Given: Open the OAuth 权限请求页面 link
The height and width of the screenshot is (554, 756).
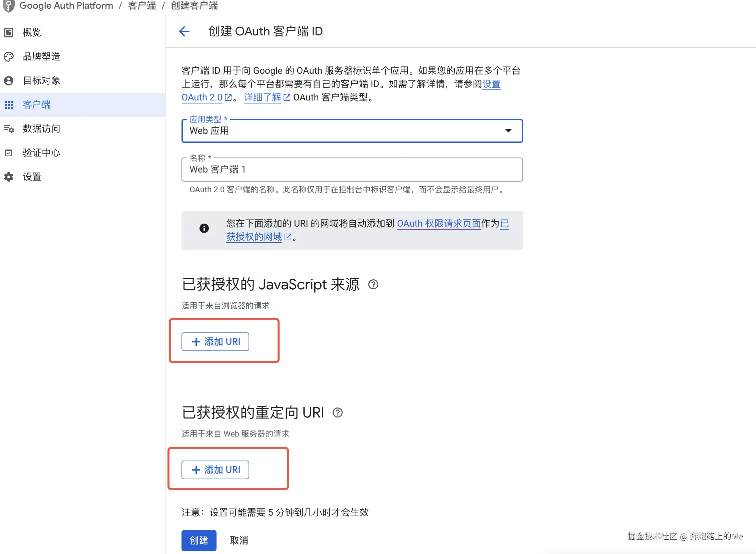Looking at the screenshot, I should coord(438,224).
